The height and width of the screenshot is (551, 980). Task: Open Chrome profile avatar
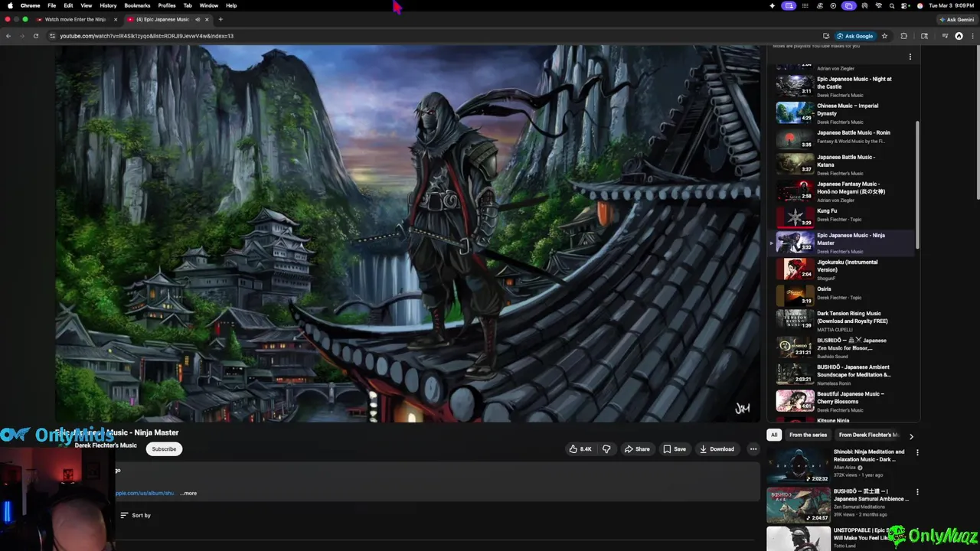[959, 36]
